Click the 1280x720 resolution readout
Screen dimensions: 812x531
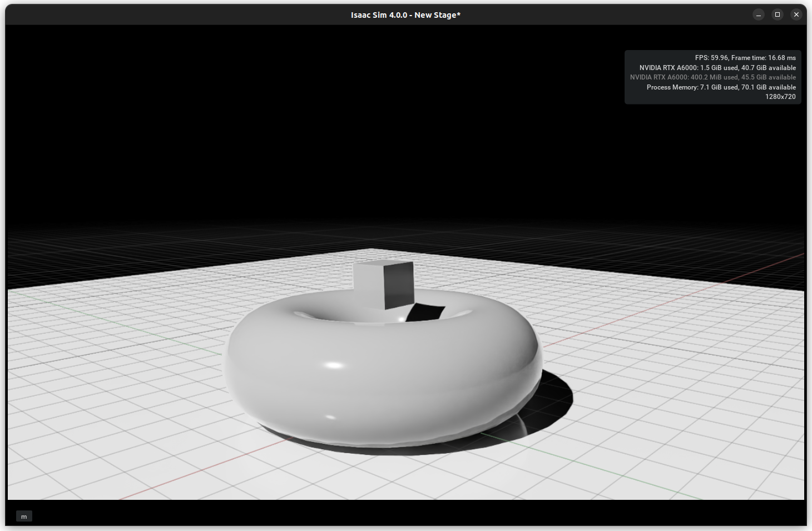click(780, 97)
